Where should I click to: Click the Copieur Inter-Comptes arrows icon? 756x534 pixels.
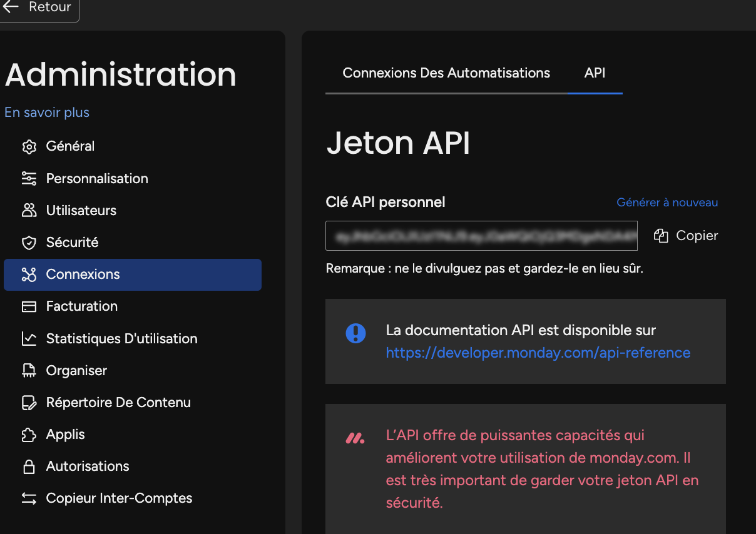point(29,498)
